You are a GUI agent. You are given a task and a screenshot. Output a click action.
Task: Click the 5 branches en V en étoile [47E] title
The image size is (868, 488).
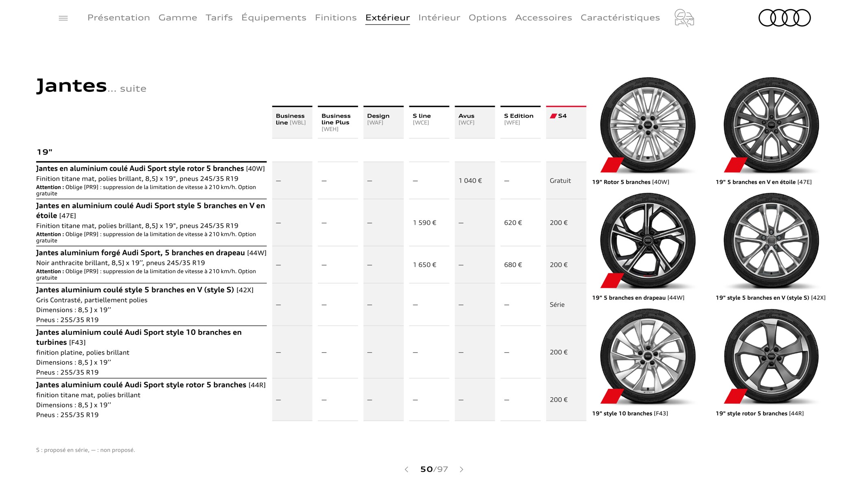[150, 210]
